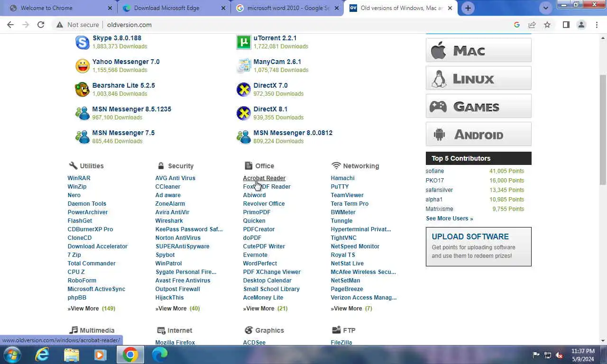
Task: Open the WinRAR link
Action: pyautogui.click(x=79, y=178)
